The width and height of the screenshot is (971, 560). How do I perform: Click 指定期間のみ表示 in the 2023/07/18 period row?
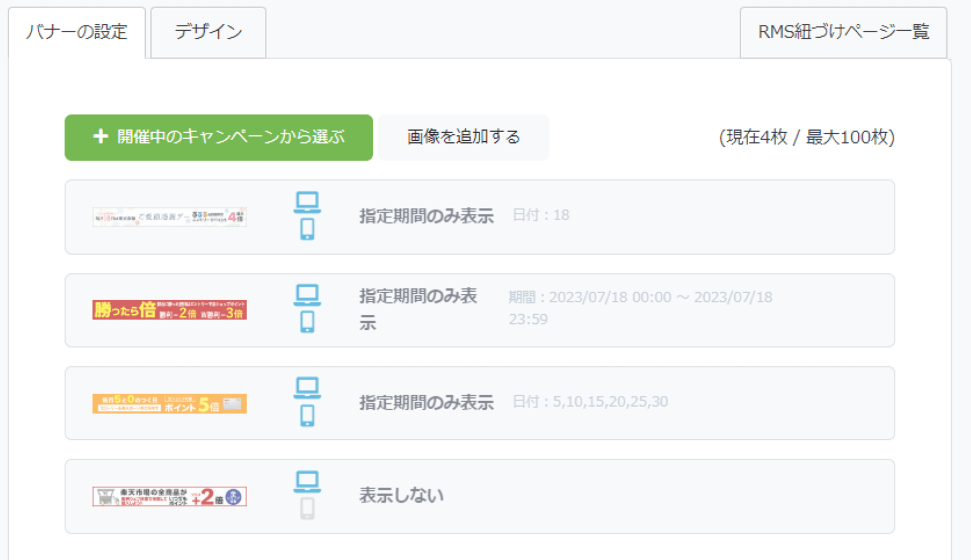point(418,309)
